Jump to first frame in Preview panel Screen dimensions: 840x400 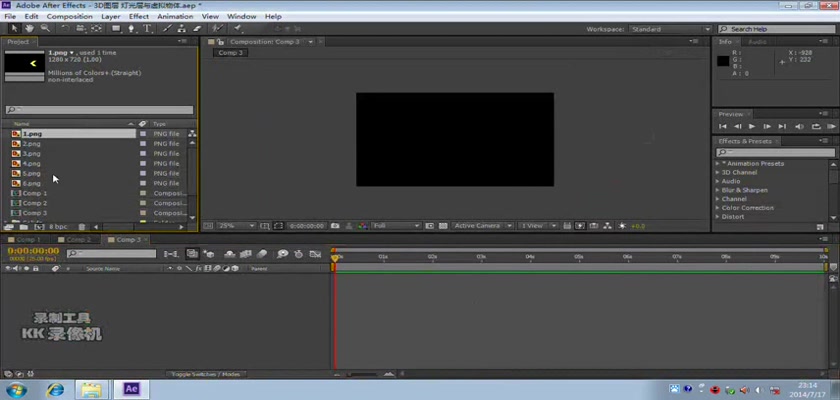tap(723, 126)
